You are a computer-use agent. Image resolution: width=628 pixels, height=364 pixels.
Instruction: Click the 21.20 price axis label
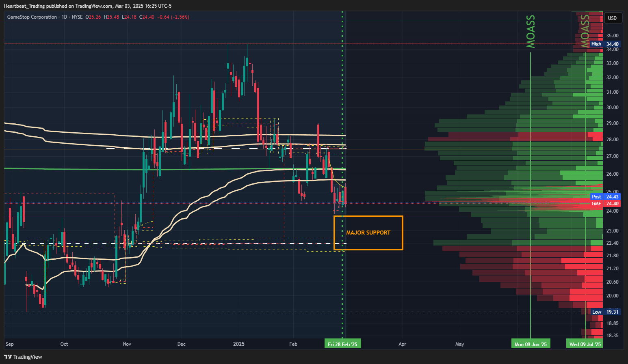[612, 269]
